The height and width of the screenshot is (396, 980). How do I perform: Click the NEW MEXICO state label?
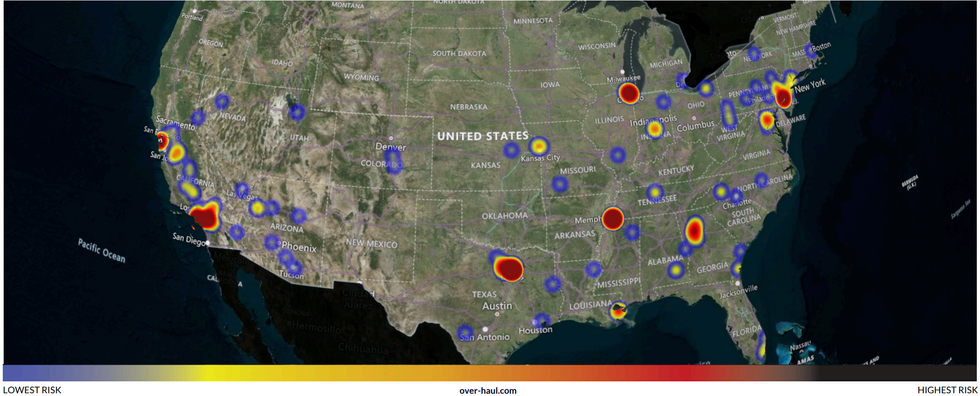click(371, 243)
